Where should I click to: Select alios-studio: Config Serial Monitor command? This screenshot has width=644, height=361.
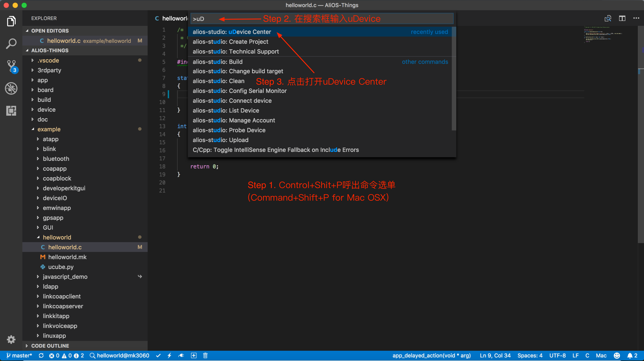[x=239, y=91]
